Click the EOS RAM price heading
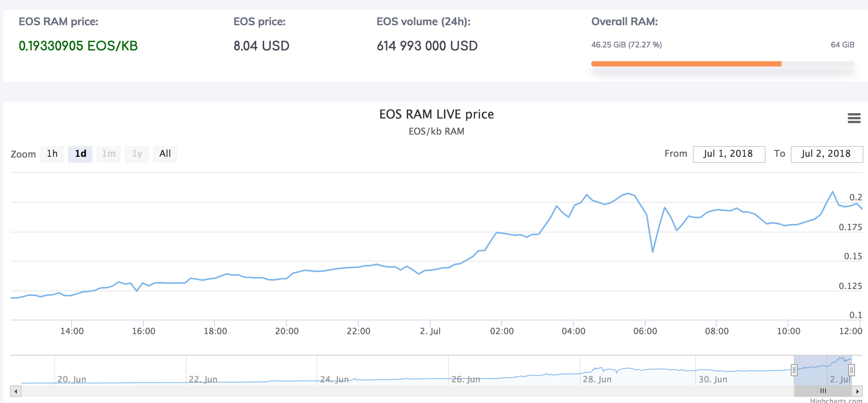Screen dimensions: 868x403 pyautogui.click(x=59, y=21)
